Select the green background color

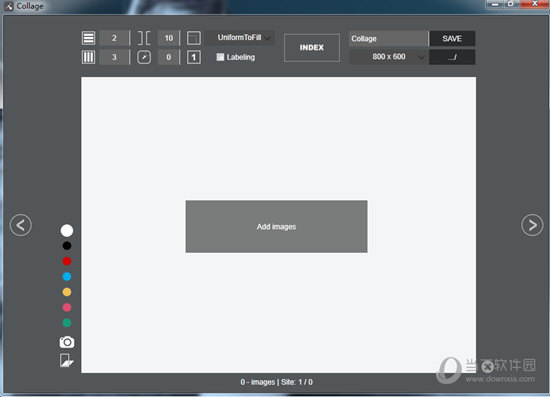[67, 323]
